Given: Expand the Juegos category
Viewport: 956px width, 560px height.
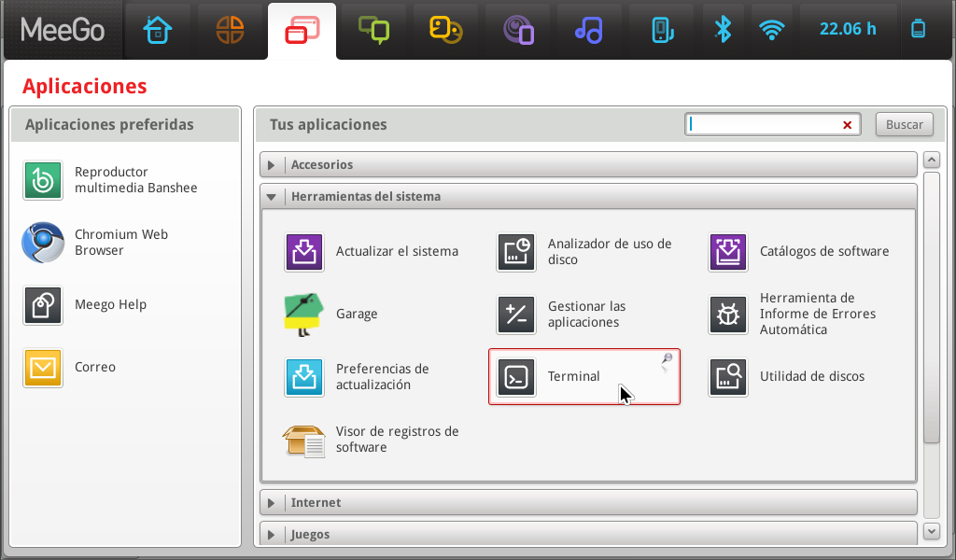Looking at the screenshot, I should point(588,534).
